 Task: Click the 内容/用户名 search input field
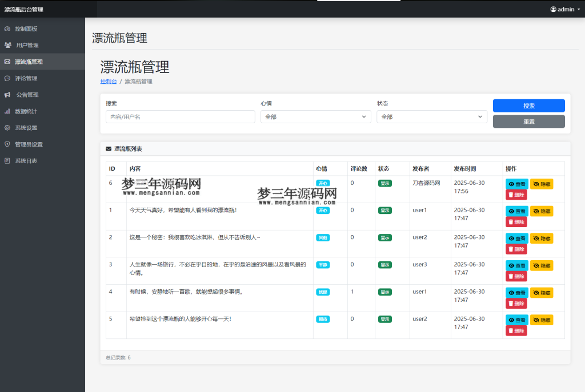pos(180,116)
